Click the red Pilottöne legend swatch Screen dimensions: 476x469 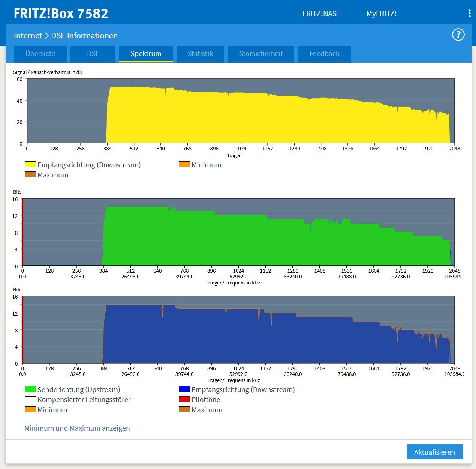pyautogui.click(x=184, y=399)
